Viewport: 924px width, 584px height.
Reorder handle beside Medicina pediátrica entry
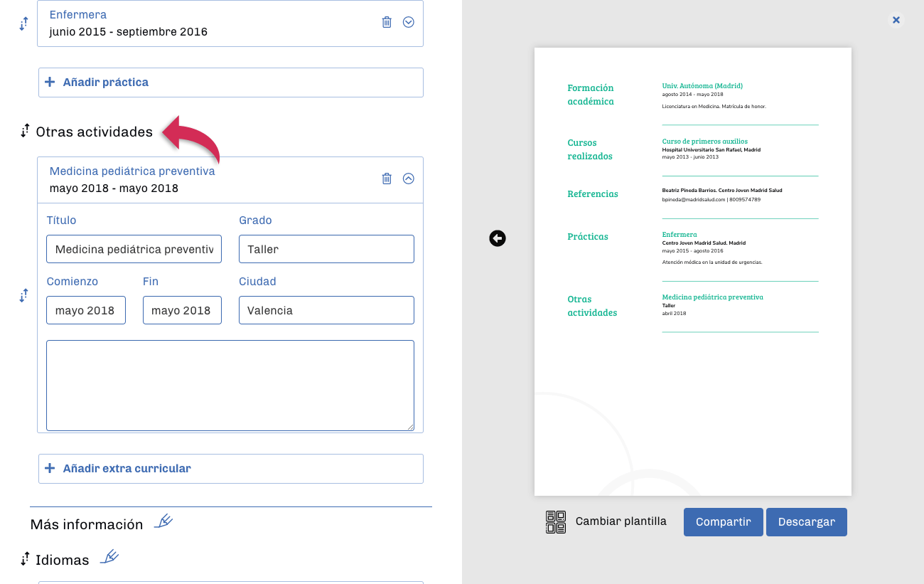[x=23, y=295]
